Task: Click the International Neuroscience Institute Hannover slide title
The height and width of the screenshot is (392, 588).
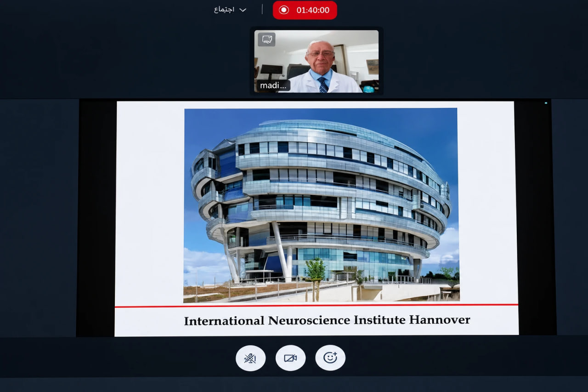Action: pos(327,320)
